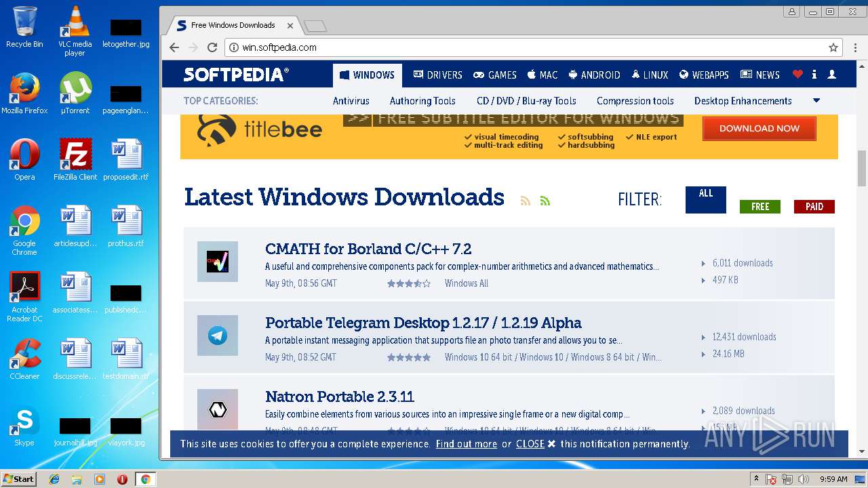Go to MAC section

click(x=542, y=75)
